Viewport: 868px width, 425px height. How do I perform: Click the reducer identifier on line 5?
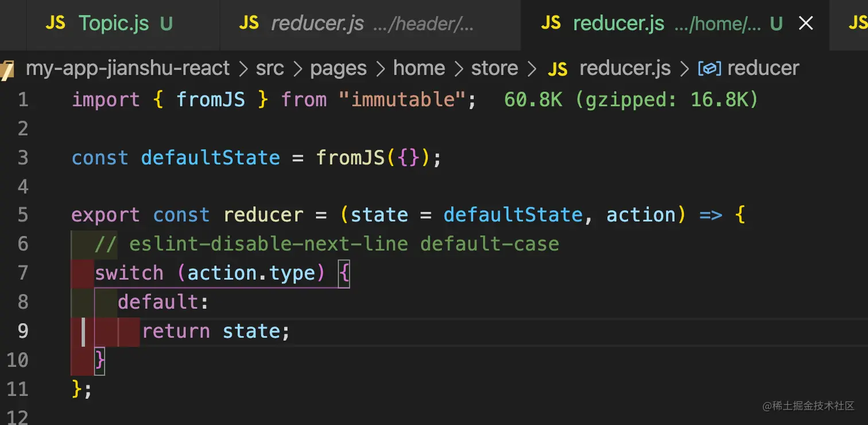[263, 215]
